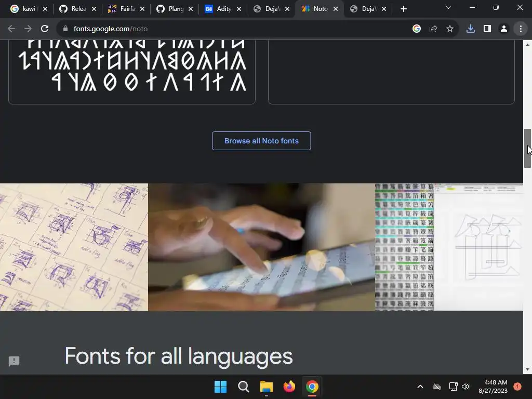Close the active Noto tab

(x=336, y=9)
